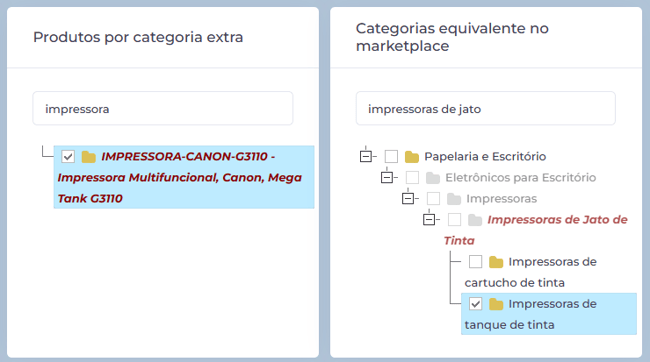Viewport: 650px width, 362px height.
Task: Check the Impressoras de cartucho de tinta checkbox
Action: click(475, 262)
